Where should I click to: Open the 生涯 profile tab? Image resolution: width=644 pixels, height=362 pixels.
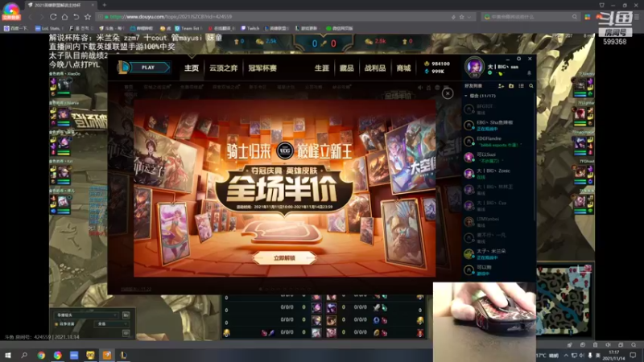tap(321, 68)
